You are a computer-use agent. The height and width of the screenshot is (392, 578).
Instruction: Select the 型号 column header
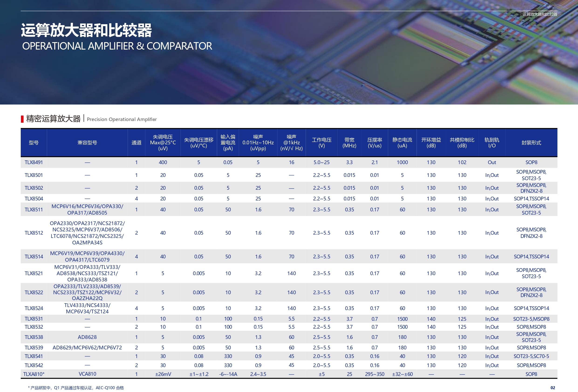click(x=34, y=142)
